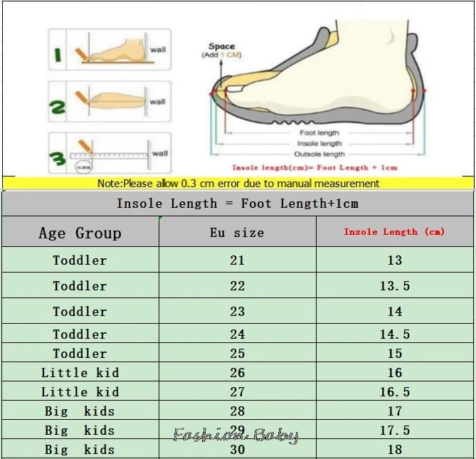Click the 'Age Group' column header

click(80, 231)
